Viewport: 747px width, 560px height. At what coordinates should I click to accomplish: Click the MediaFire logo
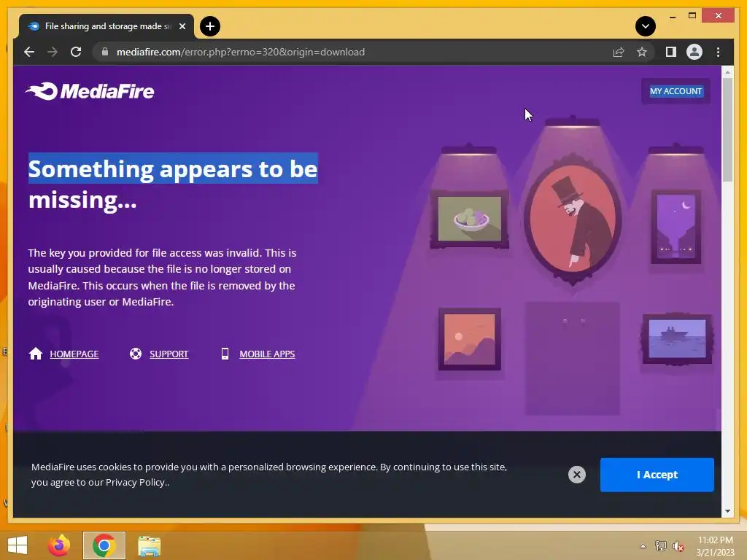pyautogui.click(x=90, y=91)
